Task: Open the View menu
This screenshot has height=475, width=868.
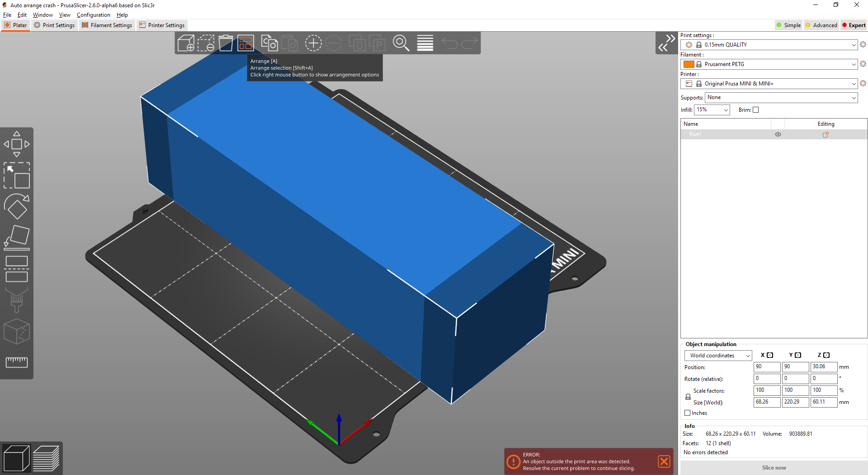Action: pos(65,15)
